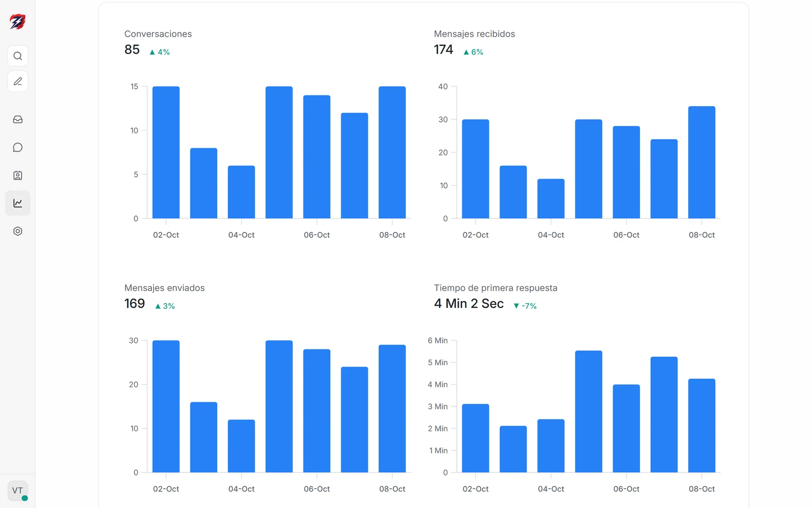
Task: Click the '3 Min' axis label
Action: [x=437, y=406]
